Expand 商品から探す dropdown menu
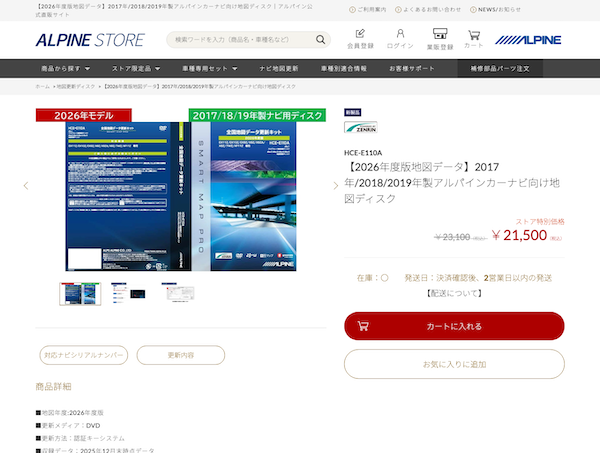The image size is (600, 453). click(65, 68)
